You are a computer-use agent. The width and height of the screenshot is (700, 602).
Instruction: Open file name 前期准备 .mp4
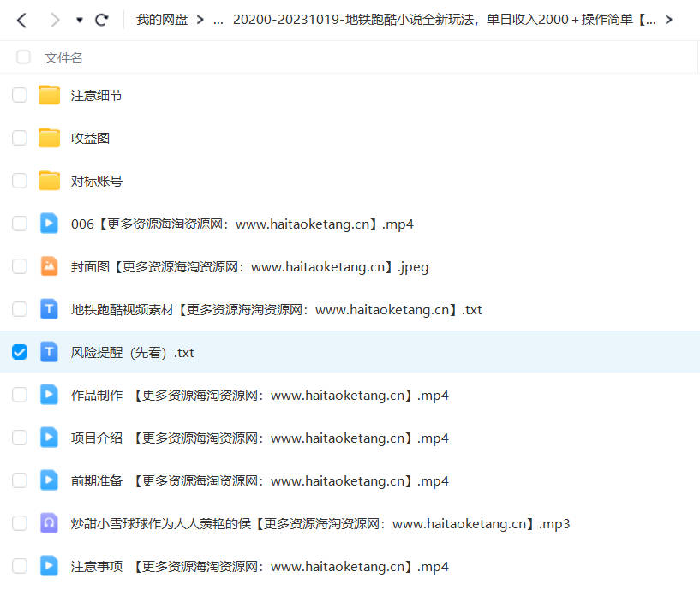click(260, 481)
